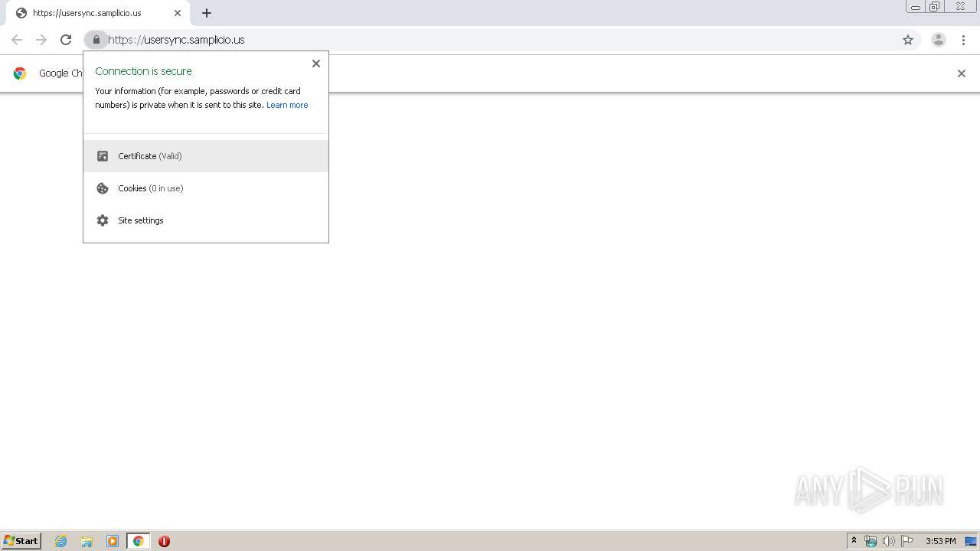Dismiss the Google Chrome infobar
This screenshot has width=980, height=551.
pyautogui.click(x=962, y=73)
